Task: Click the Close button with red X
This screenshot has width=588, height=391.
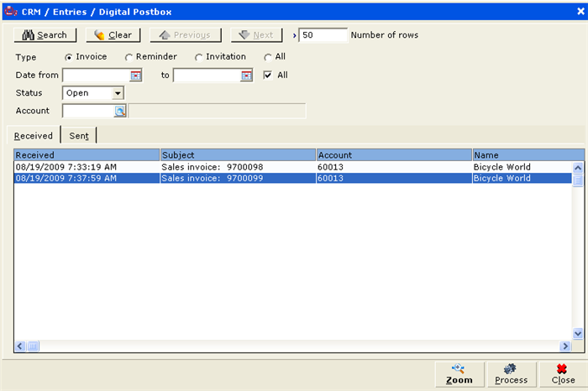Action: (x=564, y=374)
